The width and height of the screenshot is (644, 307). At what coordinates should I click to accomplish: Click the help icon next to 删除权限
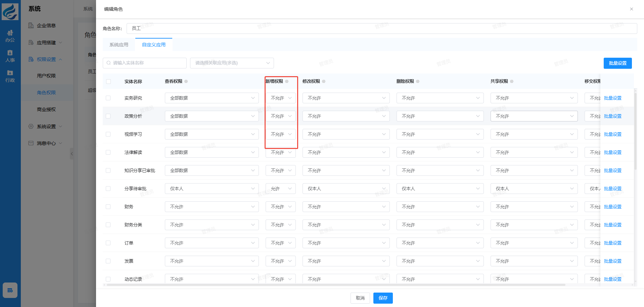(418, 82)
